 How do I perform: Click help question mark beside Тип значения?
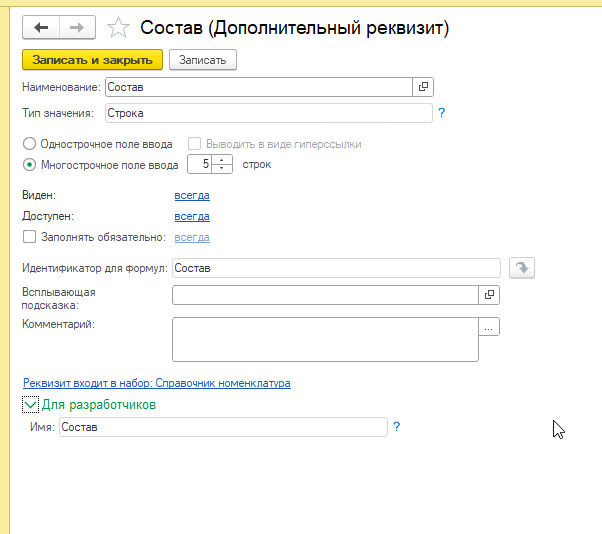tap(441, 112)
